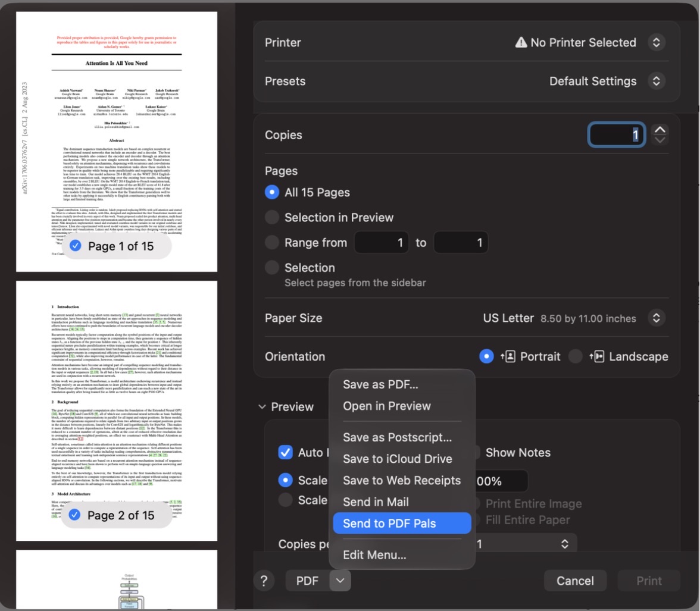Click the PDF button
The height and width of the screenshot is (611, 700).
(x=307, y=581)
